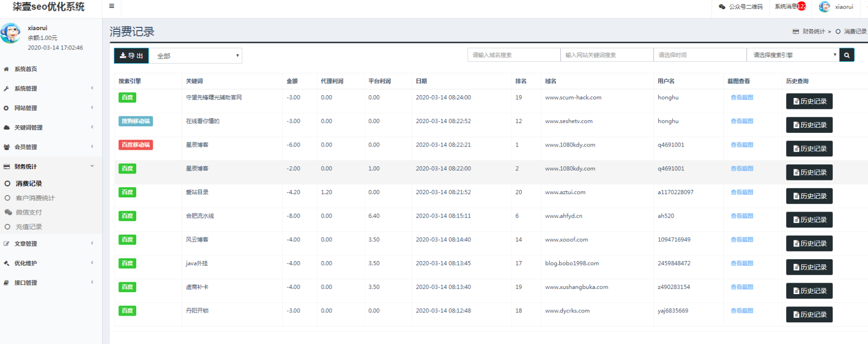The image size is (868, 344).
Task: Select the 客户消费统计 radio item
Action: point(8,198)
